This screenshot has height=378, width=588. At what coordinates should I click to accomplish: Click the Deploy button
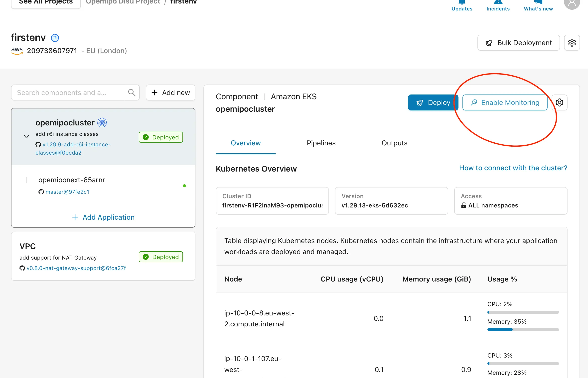(433, 102)
